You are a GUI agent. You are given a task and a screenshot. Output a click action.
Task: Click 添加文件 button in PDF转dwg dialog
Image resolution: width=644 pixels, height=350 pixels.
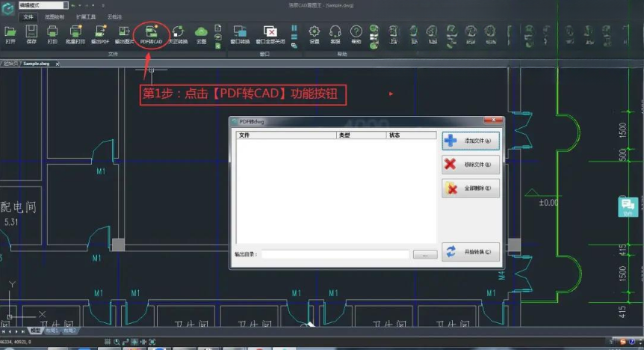pos(471,141)
